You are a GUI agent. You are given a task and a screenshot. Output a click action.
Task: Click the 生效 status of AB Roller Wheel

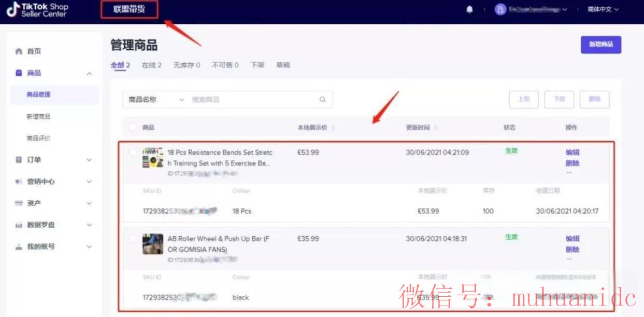pos(511,237)
